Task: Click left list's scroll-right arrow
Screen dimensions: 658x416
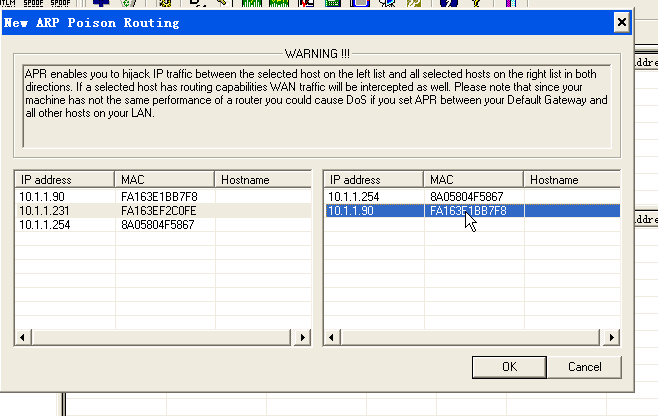Action: pos(303,337)
